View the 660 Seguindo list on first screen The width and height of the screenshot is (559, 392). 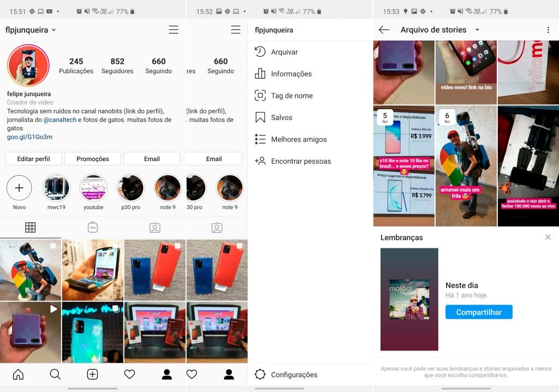tap(159, 66)
